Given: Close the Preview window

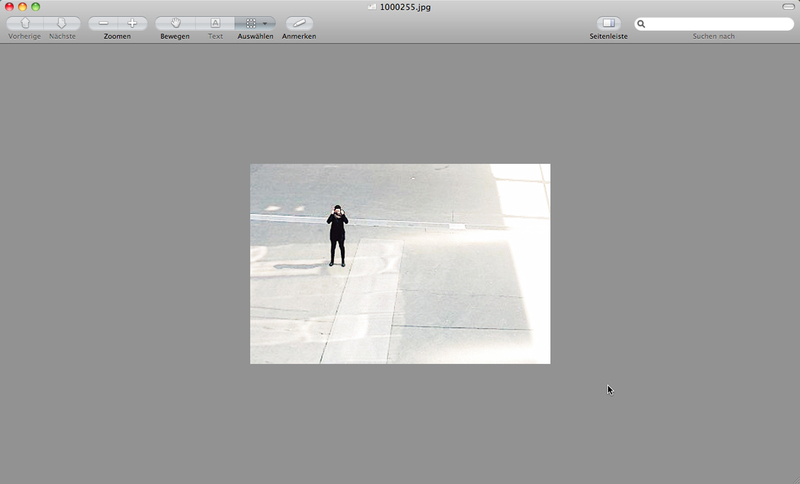Looking at the screenshot, I should coord(9,7).
